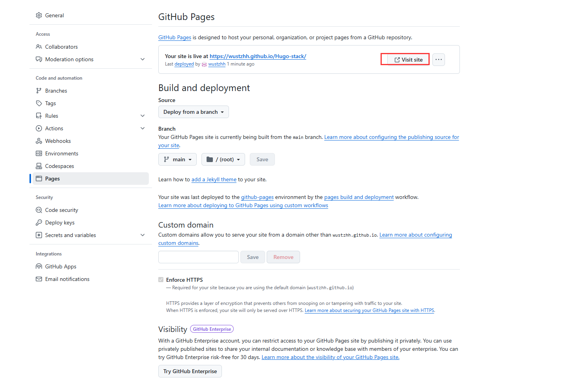Open Collaborators via the people icon
Screen dimensions: 584x392
tap(39, 47)
